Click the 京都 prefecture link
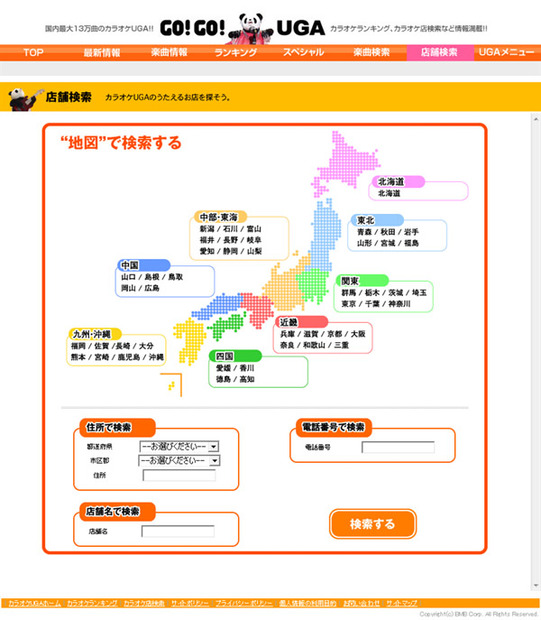 [335, 334]
